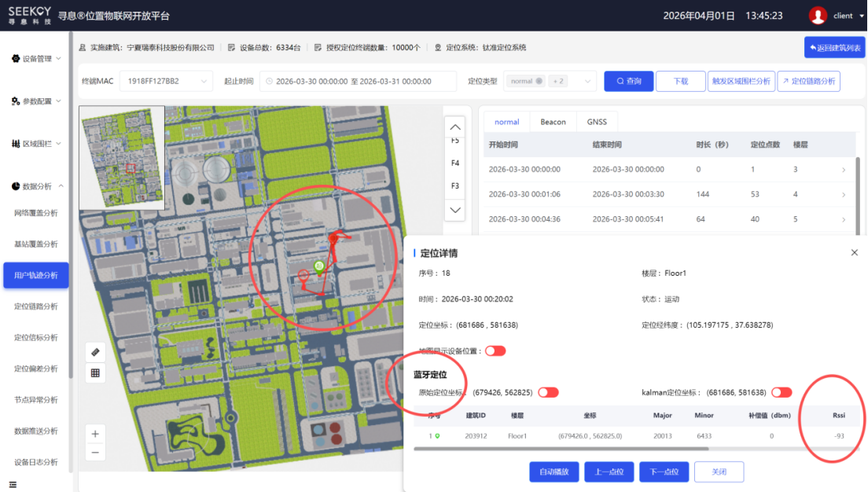Open 设备日志分析 page
The height and width of the screenshot is (492, 868).
click(x=36, y=462)
